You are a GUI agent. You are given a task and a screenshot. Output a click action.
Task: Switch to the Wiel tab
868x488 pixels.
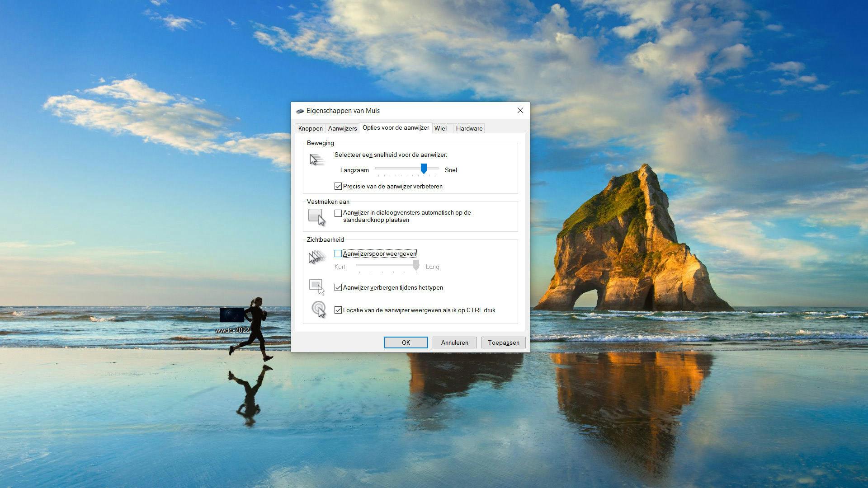pyautogui.click(x=440, y=128)
